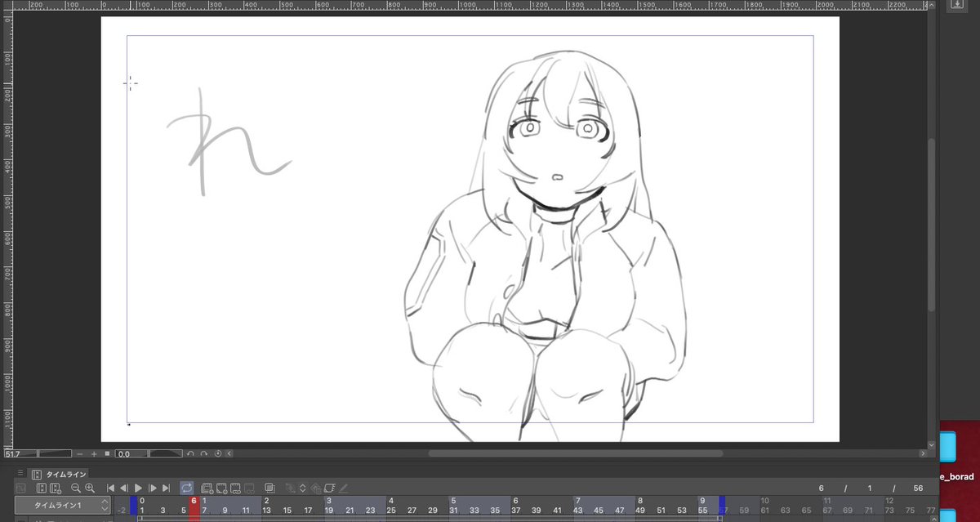980x522 pixels.
Task: Click frame 61 on the timeline ruler
Action: (x=764, y=511)
